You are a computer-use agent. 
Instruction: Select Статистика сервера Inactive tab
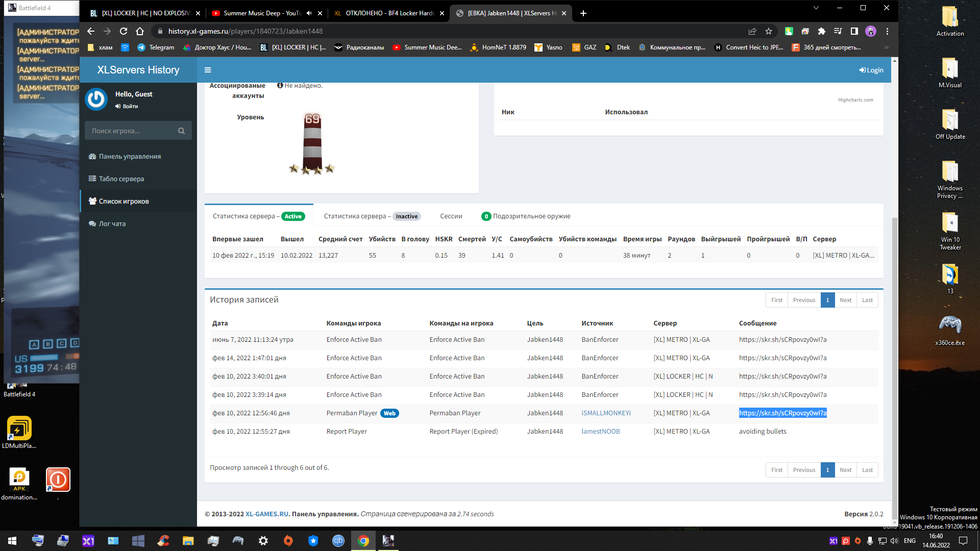click(x=372, y=216)
